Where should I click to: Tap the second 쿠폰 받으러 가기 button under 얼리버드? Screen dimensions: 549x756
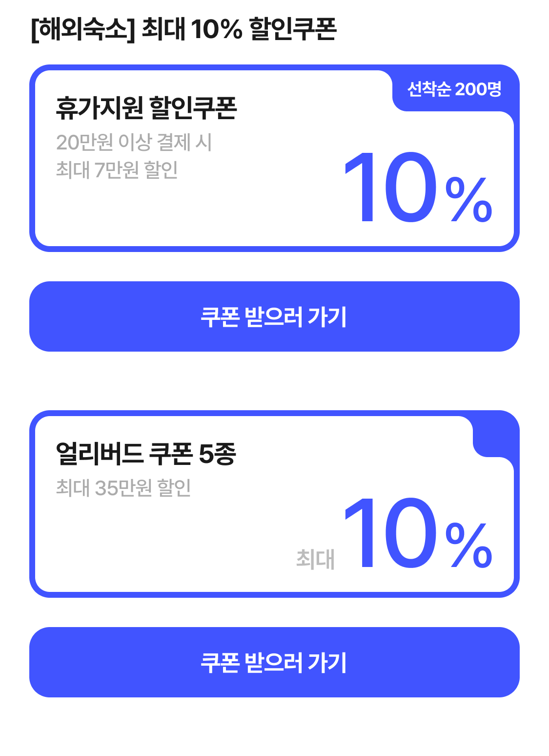point(274,662)
